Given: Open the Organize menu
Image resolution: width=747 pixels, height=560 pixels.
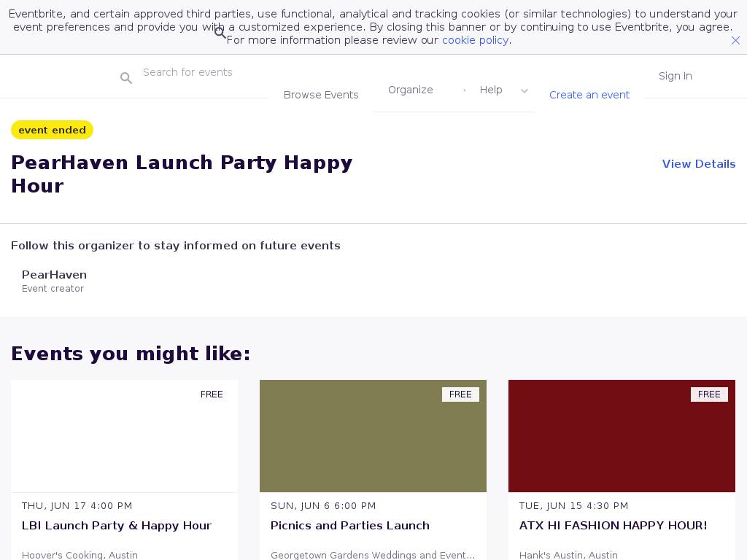Looking at the screenshot, I should click(410, 90).
